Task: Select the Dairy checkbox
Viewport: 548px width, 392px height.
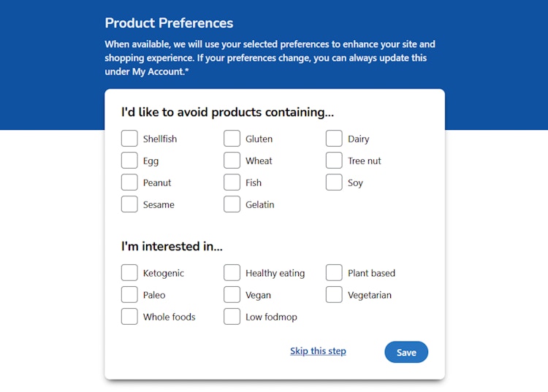Action: coord(334,139)
